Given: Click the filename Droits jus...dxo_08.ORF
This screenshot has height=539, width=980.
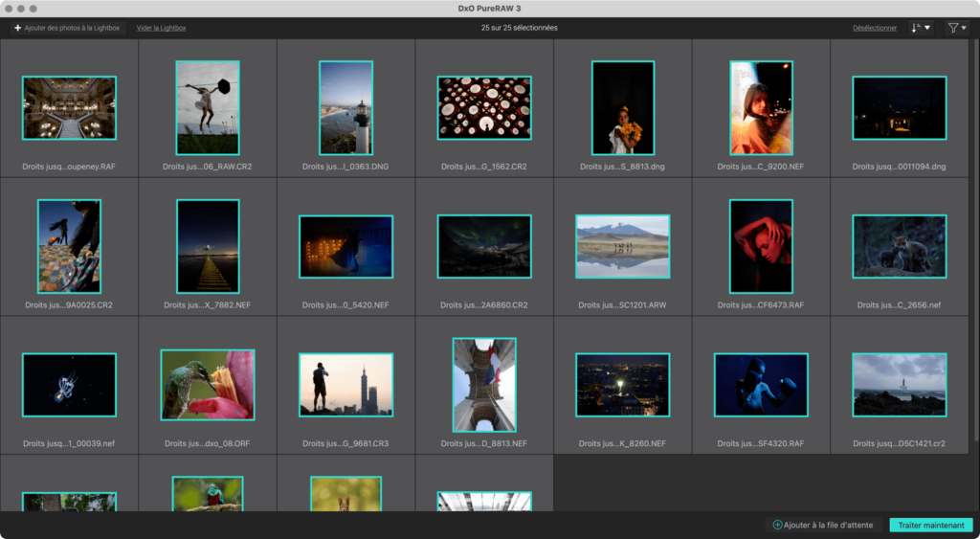Looking at the screenshot, I should point(208,443).
